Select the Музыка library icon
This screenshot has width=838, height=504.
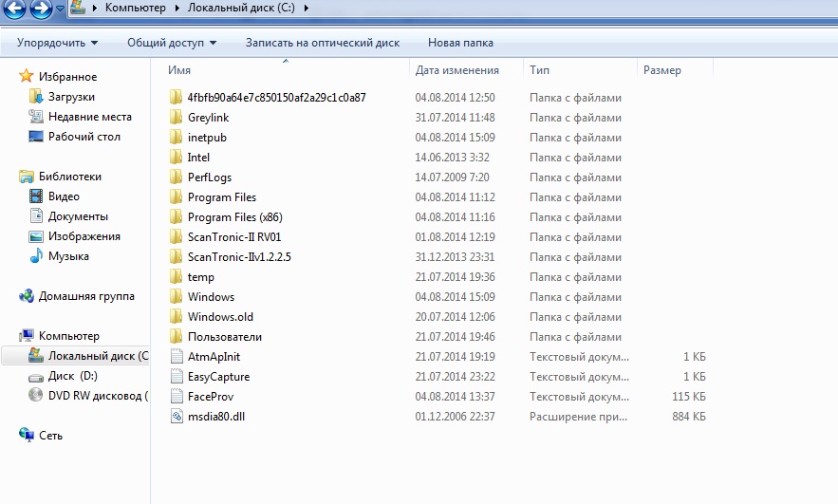coord(36,256)
